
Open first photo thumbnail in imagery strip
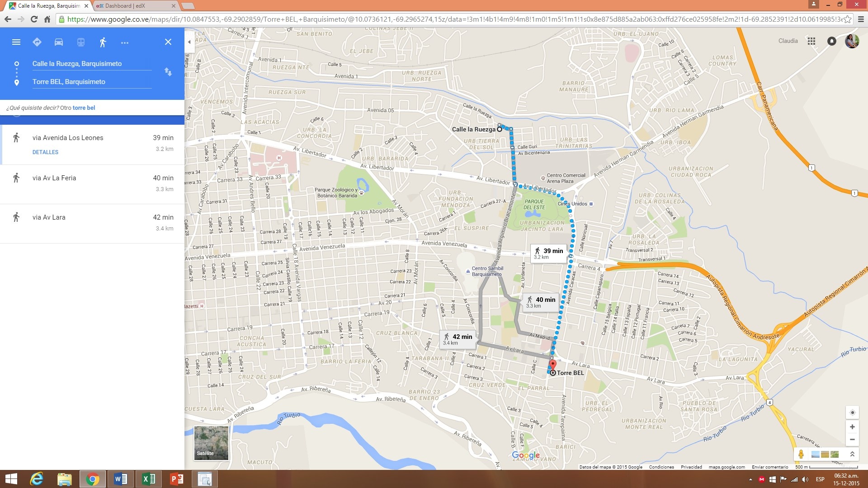(816, 454)
